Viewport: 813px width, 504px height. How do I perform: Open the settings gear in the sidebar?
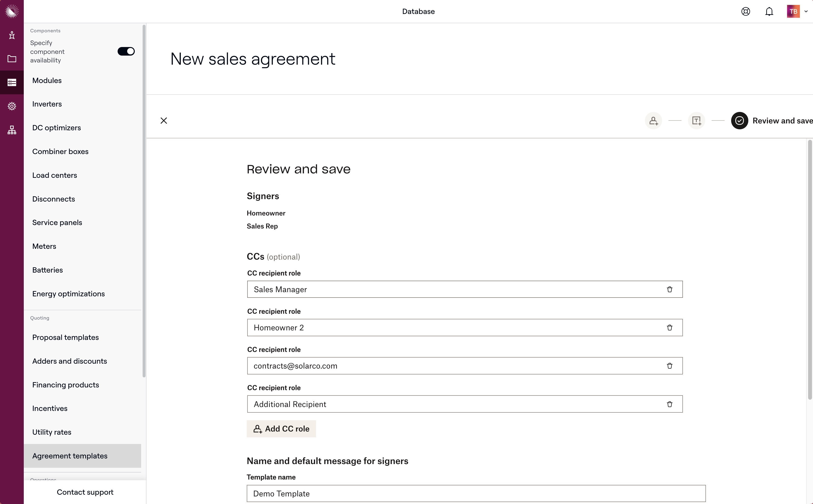click(x=12, y=106)
